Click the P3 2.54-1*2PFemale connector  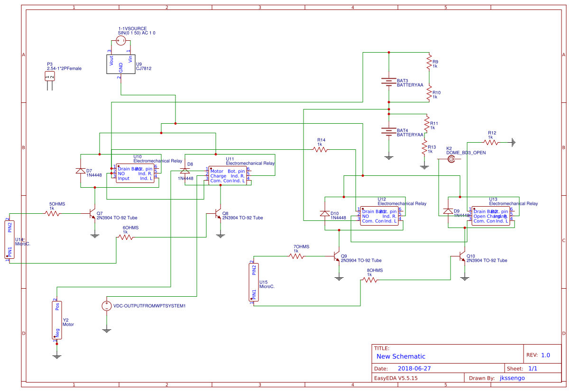click(x=49, y=76)
